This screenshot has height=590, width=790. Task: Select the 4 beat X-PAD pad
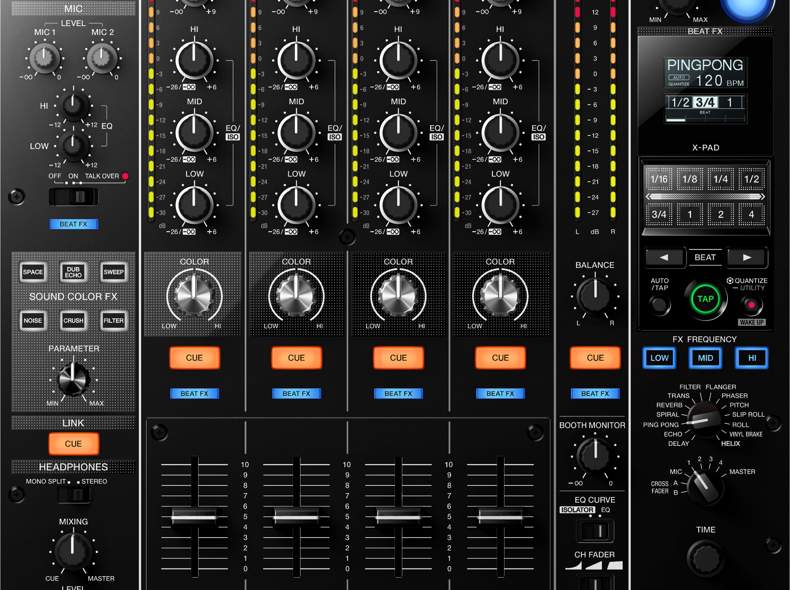[751, 214]
